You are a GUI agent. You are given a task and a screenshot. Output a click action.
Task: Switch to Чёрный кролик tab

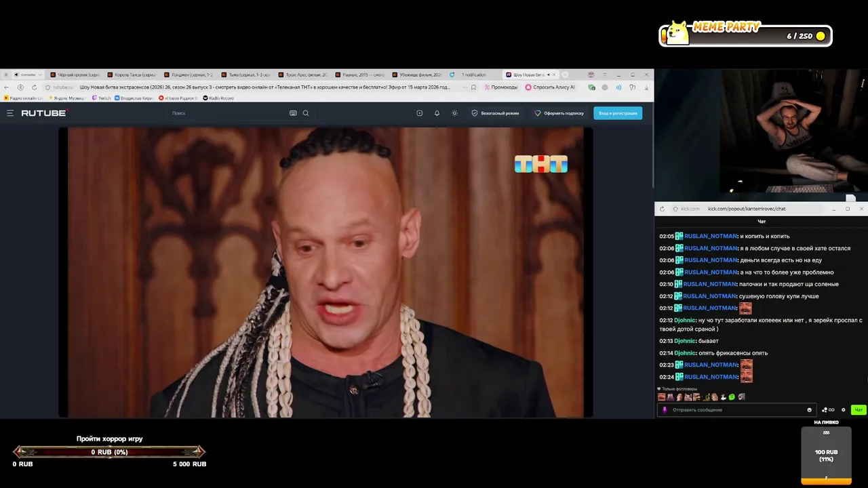click(75, 75)
